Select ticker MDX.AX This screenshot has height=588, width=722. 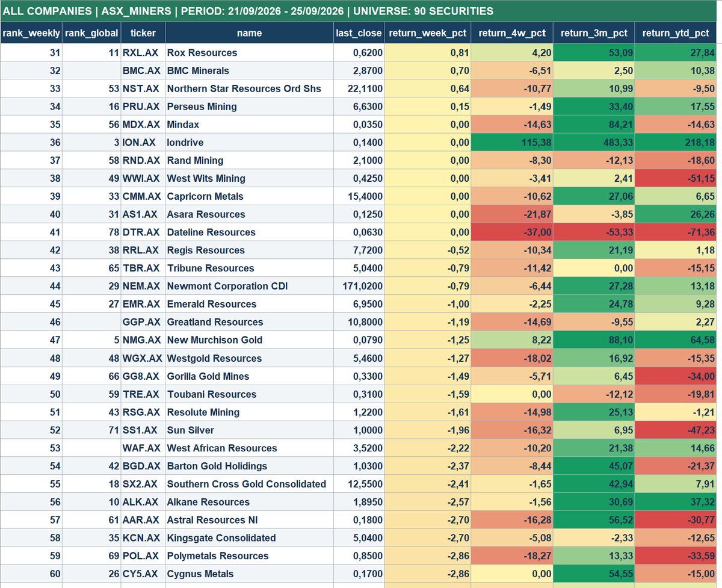pos(143,125)
